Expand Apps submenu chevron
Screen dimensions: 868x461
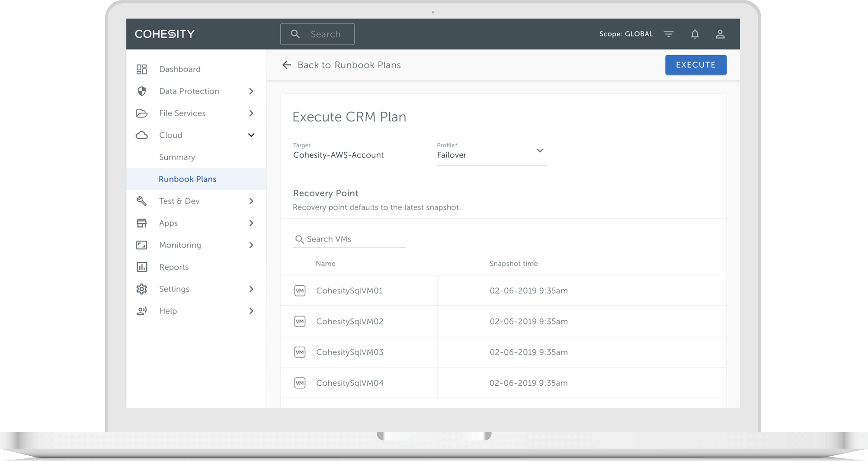click(x=251, y=223)
